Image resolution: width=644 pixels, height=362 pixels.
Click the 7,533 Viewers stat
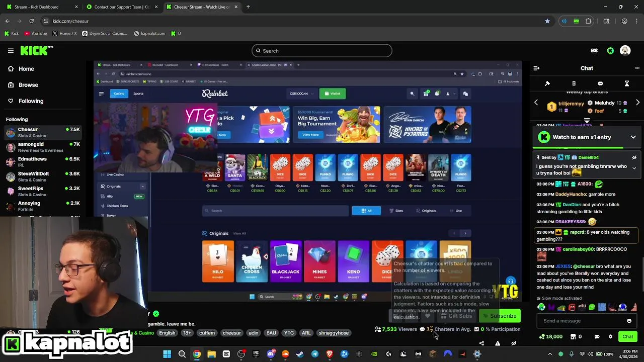click(396, 329)
